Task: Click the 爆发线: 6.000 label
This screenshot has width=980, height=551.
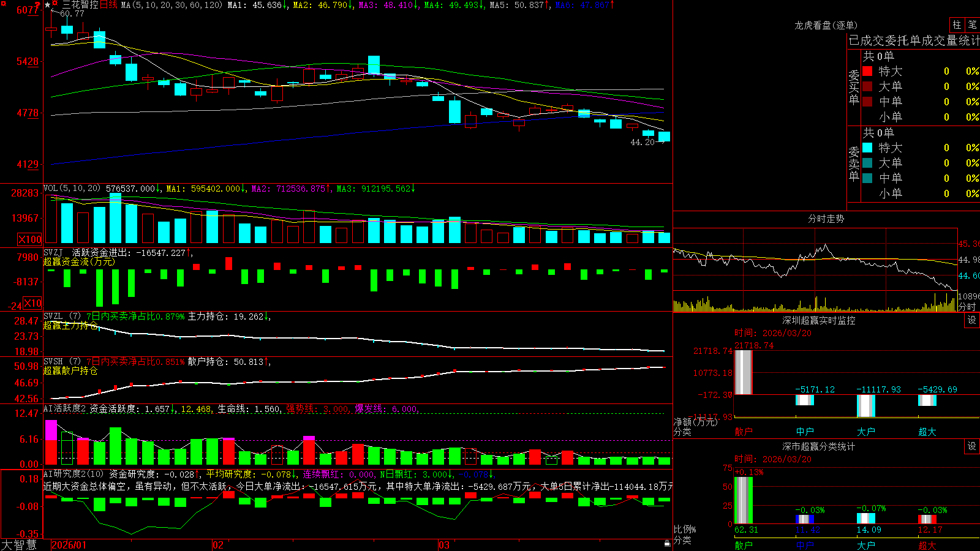Action: coord(386,408)
